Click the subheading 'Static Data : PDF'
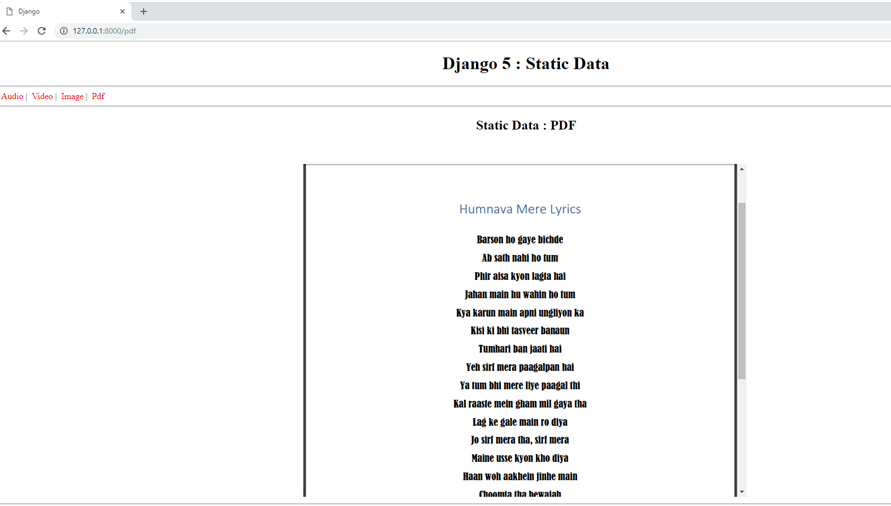This screenshot has height=506, width=891. pos(526,125)
